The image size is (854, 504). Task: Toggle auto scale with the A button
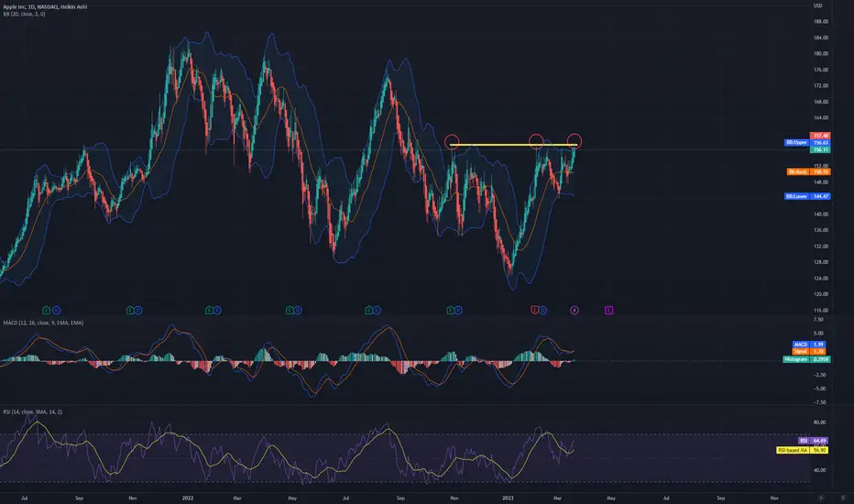821,498
